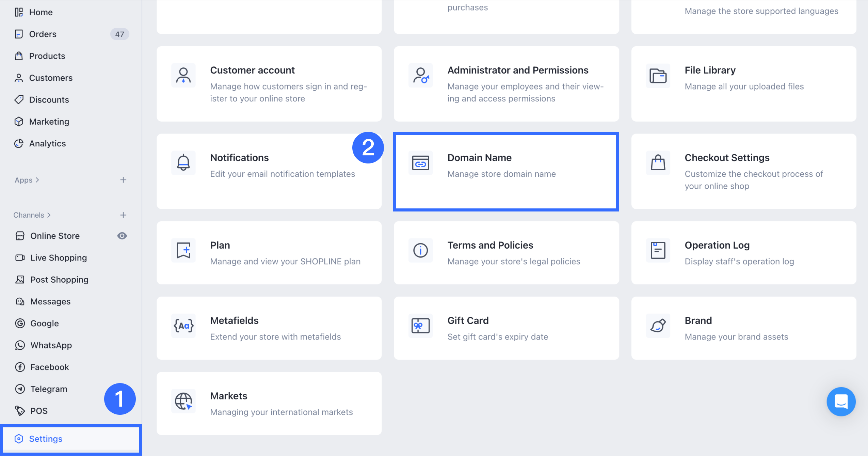868x456 pixels.
Task: Open the Facebook channel
Action: click(x=49, y=367)
